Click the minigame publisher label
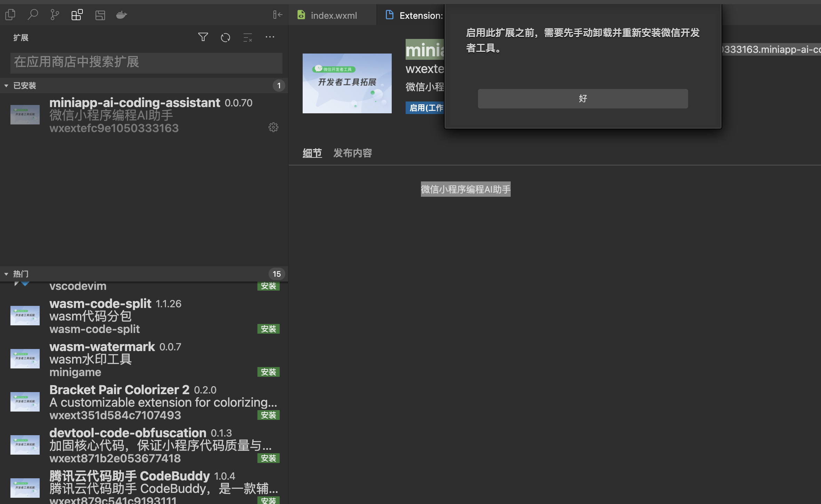 coord(75,372)
